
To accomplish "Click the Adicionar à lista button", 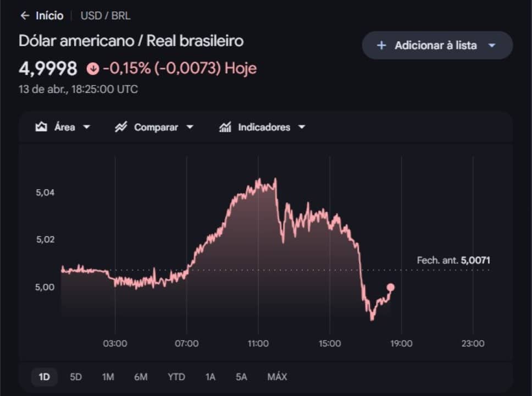I will [437, 46].
